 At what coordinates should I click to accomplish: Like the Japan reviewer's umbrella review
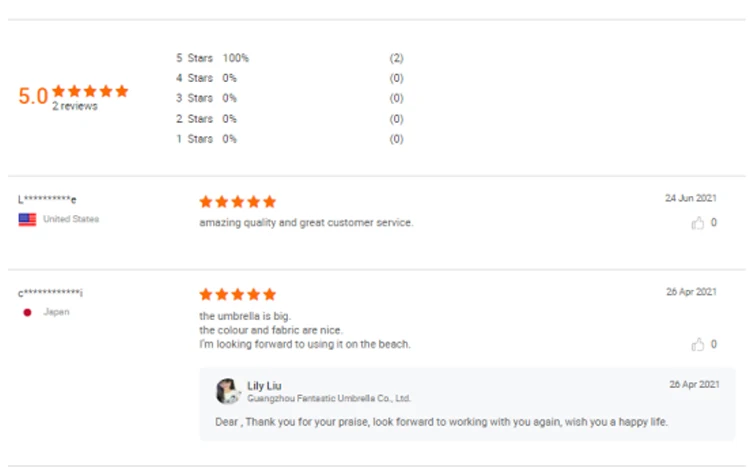click(x=698, y=345)
